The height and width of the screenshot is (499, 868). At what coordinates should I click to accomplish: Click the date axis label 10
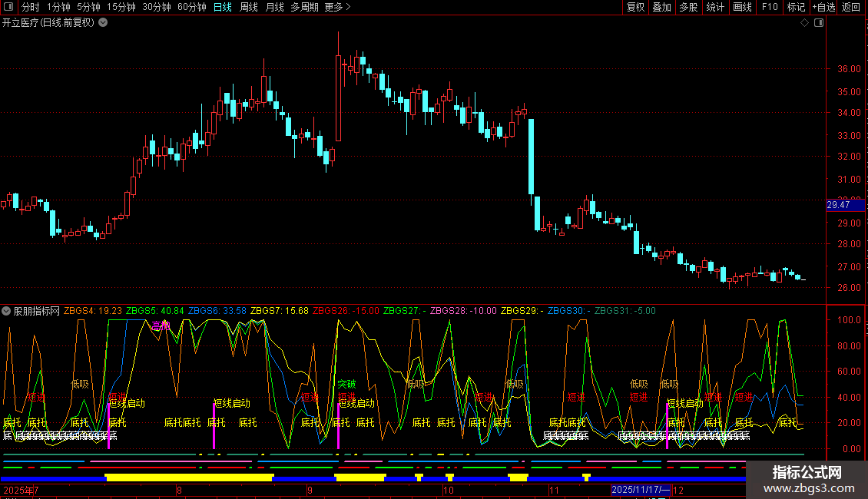coord(449,490)
